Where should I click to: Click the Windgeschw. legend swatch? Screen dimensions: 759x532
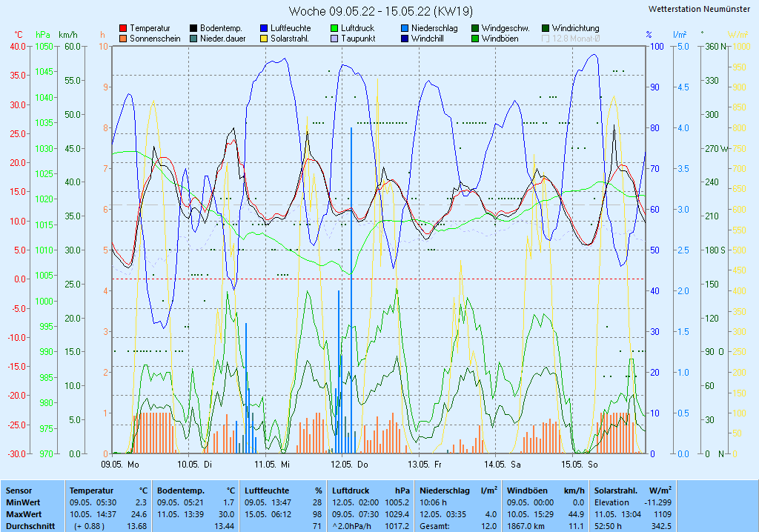pyautogui.click(x=475, y=29)
